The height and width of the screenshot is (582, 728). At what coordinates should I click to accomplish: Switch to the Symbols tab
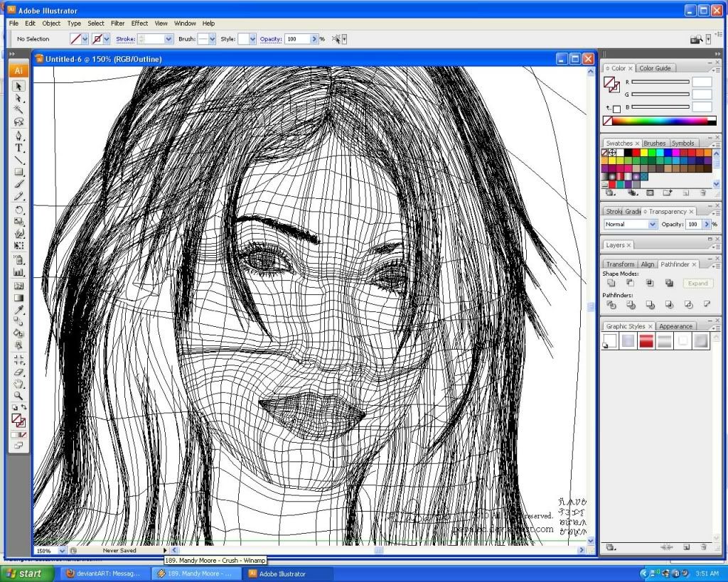[682, 143]
